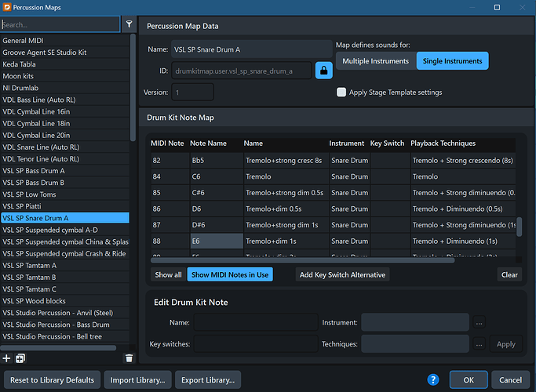Click the Edit Drum Kit Note Name field
The height and width of the screenshot is (392, 536).
coord(256,322)
